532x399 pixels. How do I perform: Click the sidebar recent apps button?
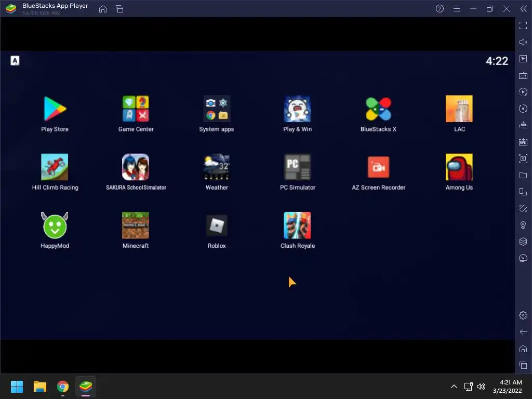click(523, 365)
